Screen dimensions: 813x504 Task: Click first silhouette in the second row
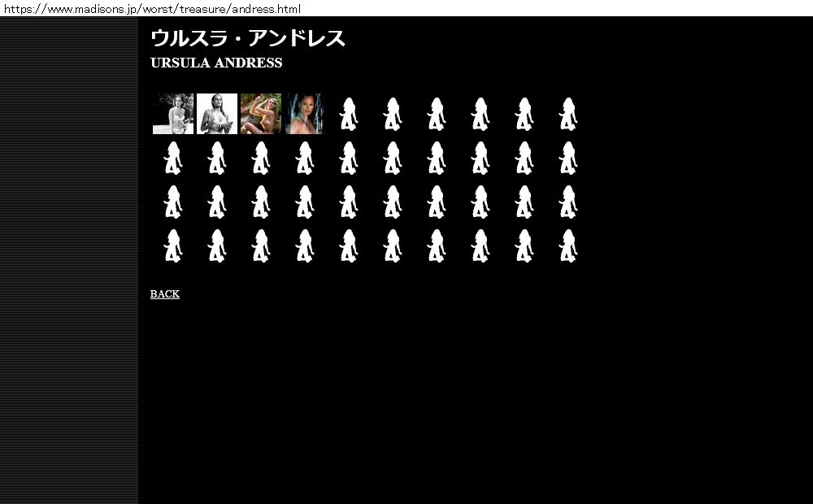point(173,159)
